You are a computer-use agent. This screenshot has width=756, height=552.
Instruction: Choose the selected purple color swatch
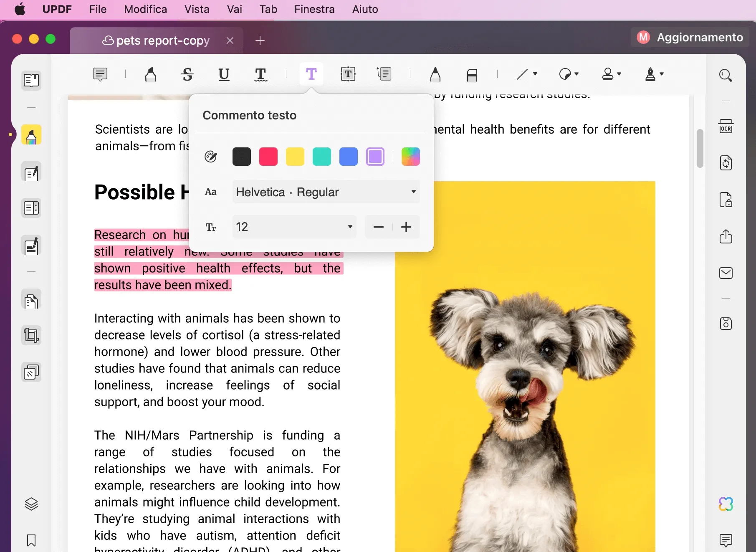tap(375, 157)
